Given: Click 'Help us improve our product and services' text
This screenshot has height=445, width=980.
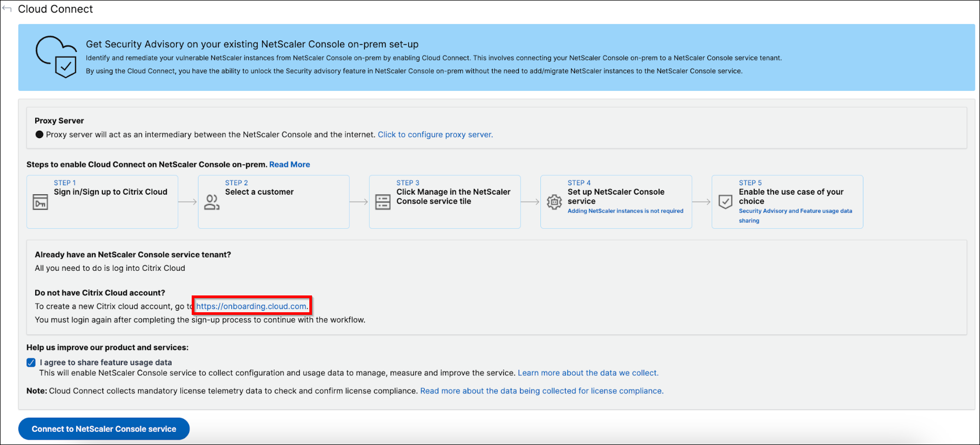Looking at the screenshot, I should [108, 347].
